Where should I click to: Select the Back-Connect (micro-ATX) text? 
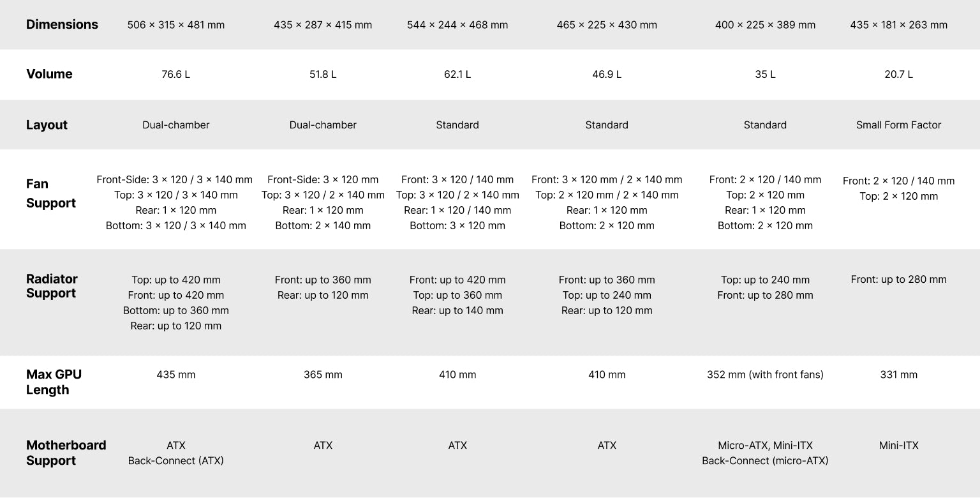tap(765, 461)
